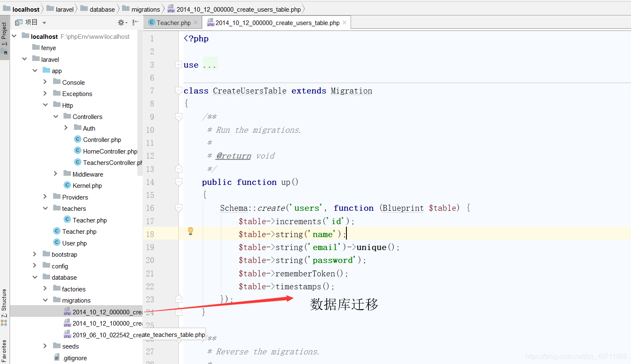
Task: Click the class icon of User.php
Action: [57, 243]
